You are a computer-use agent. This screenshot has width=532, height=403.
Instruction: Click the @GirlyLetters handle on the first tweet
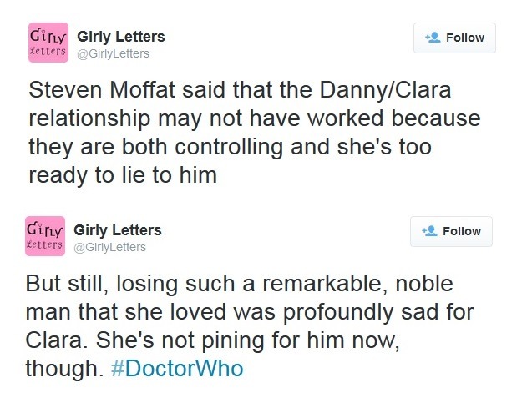point(113,53)
